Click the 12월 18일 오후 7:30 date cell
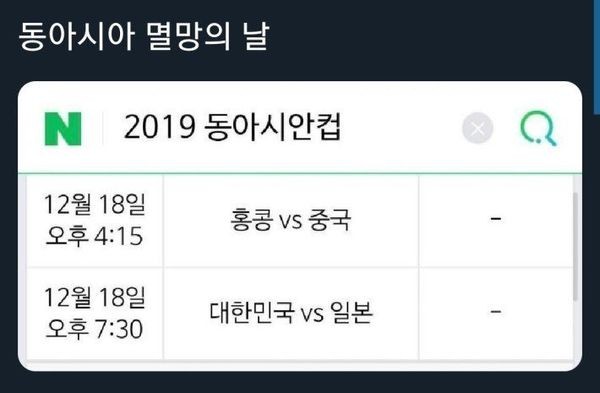 tap(95, 314)
